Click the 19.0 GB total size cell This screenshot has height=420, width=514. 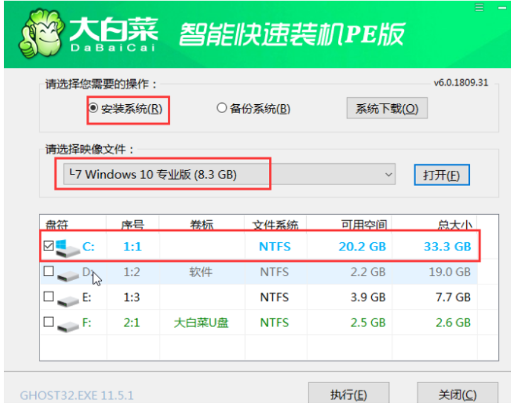click(450, 272)
